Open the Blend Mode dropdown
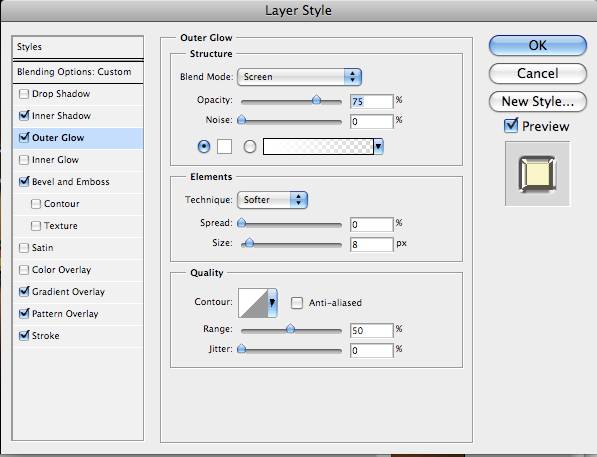Viewport: 597px width, 457px height. pos(299,77)
